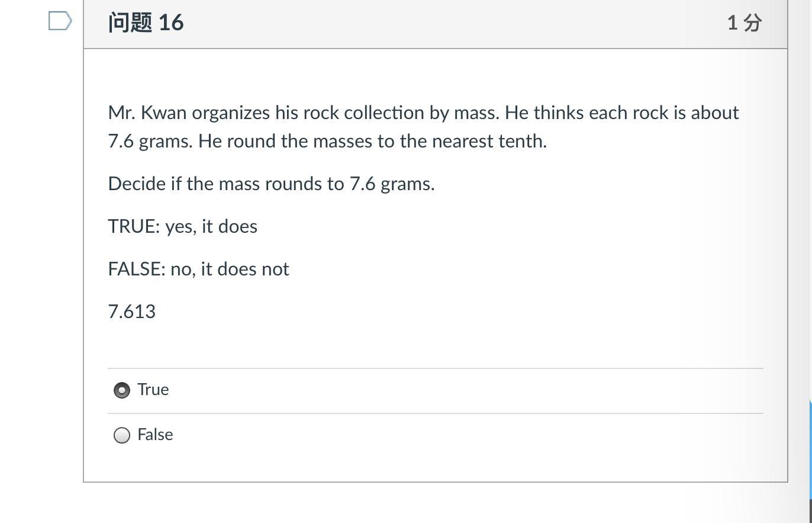This screenshot has height=523, width=812.
Task: Click the "True" answer label text
Action: coord(153,390)
